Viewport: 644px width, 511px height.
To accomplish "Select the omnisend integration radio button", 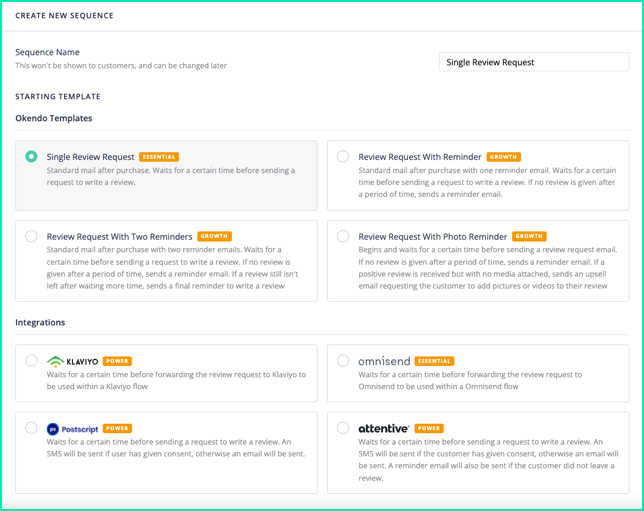I will [x=343, y=361].
